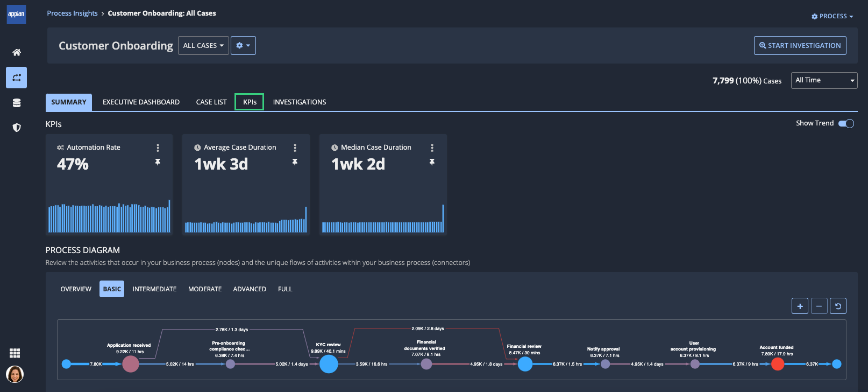Switch to the CASE LIST tab

pyautogui.click(x=211, y=102)
